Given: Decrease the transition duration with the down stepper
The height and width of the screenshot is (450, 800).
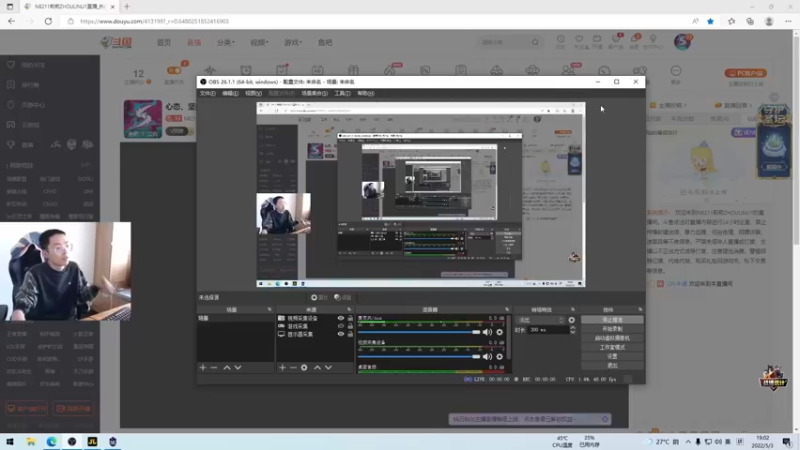Looking at the screenshot, I should 572,332.
